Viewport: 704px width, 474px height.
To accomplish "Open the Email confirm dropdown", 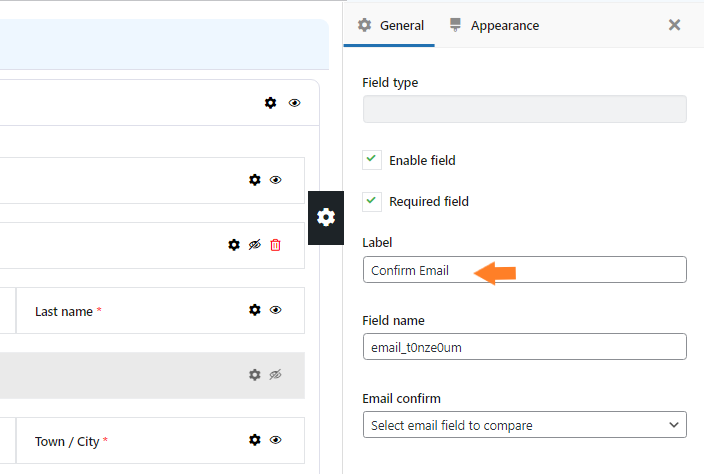I will click(524, 425).
